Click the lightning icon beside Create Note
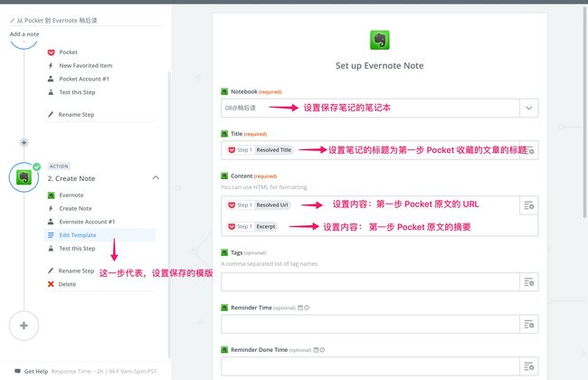The width and height of the screenshot is (588, 380). tap(51, 209)
